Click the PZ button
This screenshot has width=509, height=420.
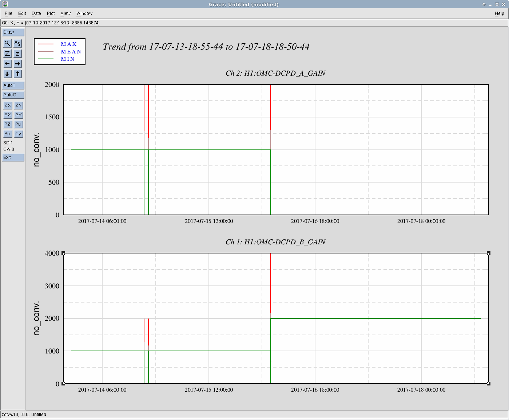click(x=8, y=124)
